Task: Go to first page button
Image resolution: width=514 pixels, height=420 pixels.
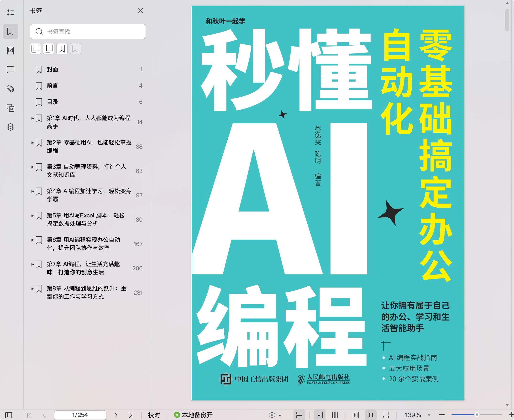Action: click(x=29, y=415)
